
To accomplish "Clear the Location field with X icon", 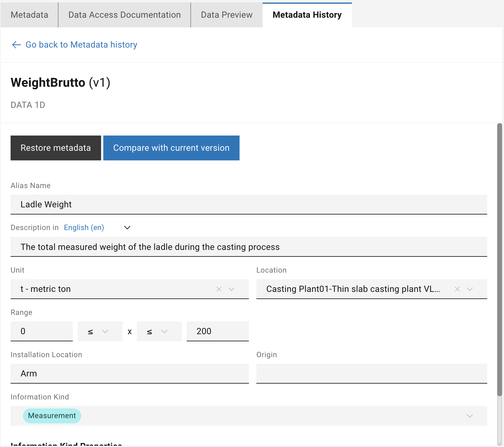I will pyautogui.click(x=457, y=289).
